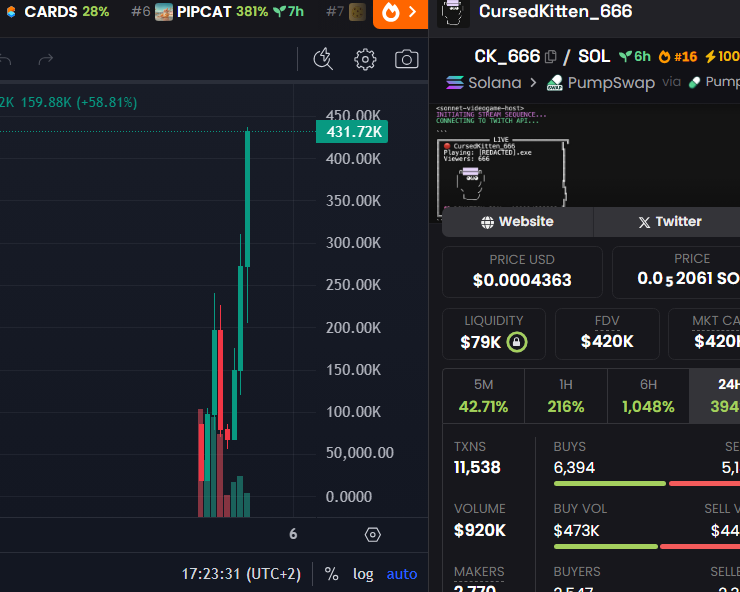
Task: Click the green sprout 6h age badge
Action: [x=635, y=57]
